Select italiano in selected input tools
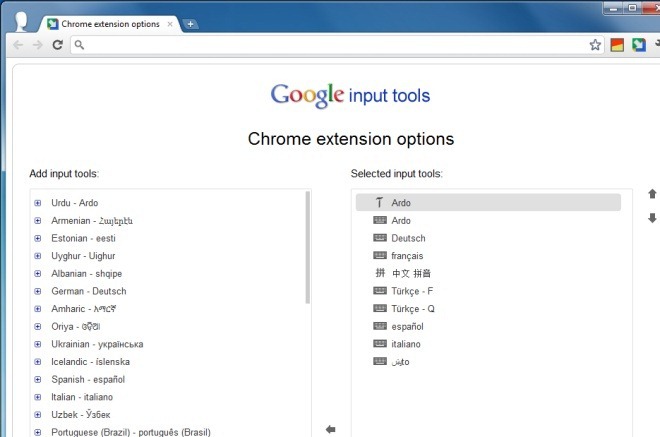The image size is (660, 437). click(406, 344)
